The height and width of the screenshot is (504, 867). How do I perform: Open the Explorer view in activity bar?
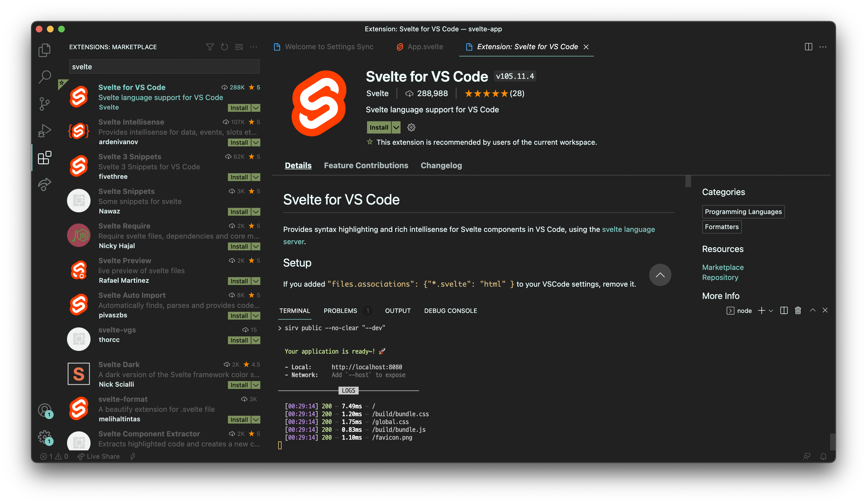pos(44,50)
